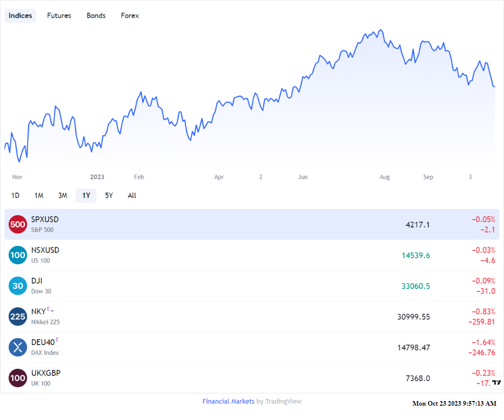Click the UK 100 maroon logo icon

18,378
